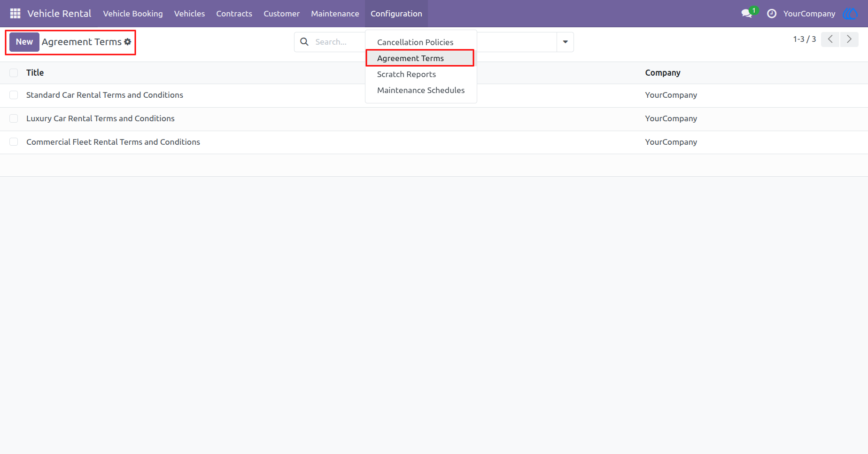Image resolution: width=868 pixels, height=454 pixels.
Task: Sort by the Company column header
Action: coord(663,73)
